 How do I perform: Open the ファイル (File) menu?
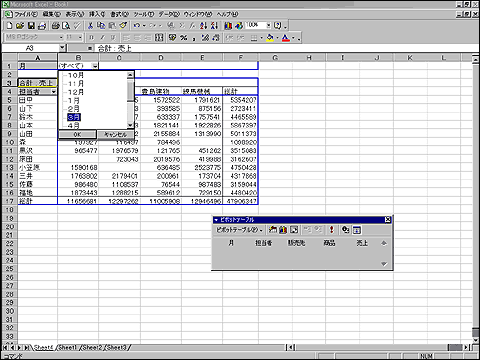click(26, 14)
